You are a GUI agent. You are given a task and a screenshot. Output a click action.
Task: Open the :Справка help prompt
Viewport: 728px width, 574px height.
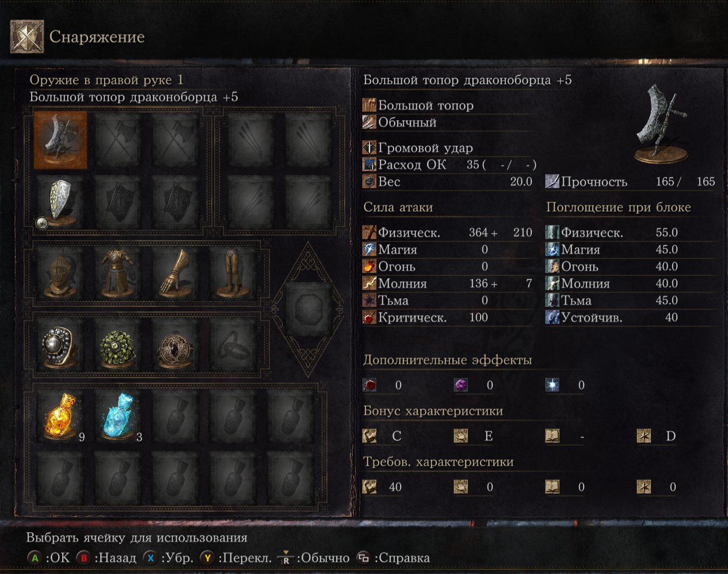click(x=394, y=558)
